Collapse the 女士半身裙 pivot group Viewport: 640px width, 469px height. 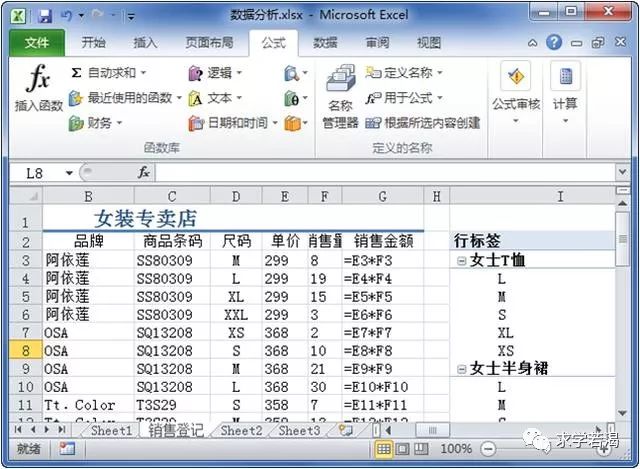tap(461, 369)
